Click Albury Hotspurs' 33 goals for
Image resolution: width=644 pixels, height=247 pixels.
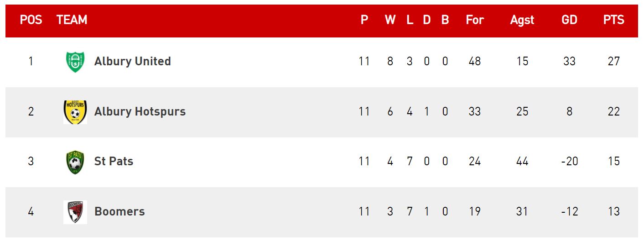(x=475, y=111)
